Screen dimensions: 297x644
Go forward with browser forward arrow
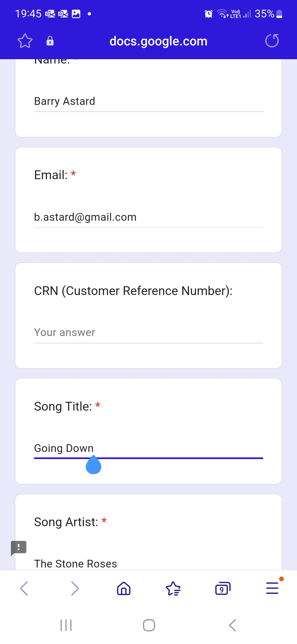(x=75, y=588)
